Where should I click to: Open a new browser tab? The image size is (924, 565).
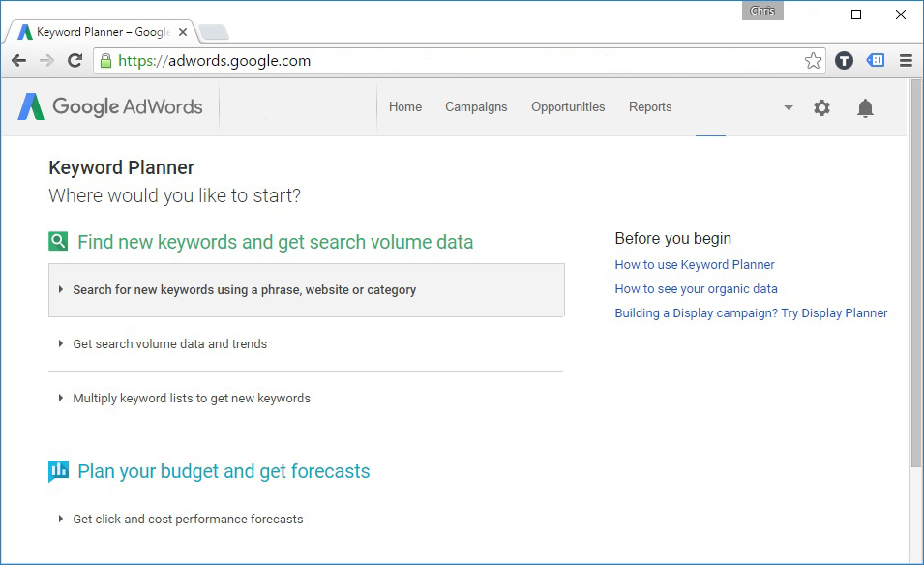point(213,32)
